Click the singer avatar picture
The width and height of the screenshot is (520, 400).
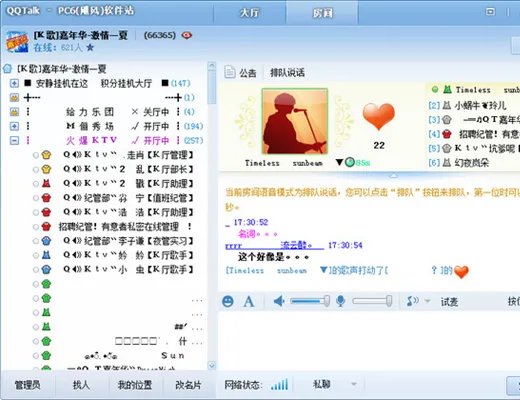click(295, 121)
